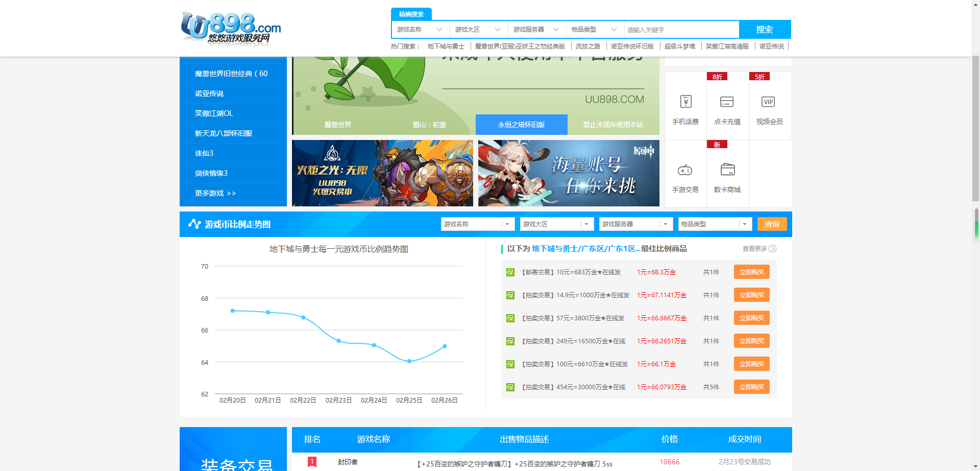The image size is (980, 471).
Task: Click the 02月26日 data point on chart
Action: 445,346
